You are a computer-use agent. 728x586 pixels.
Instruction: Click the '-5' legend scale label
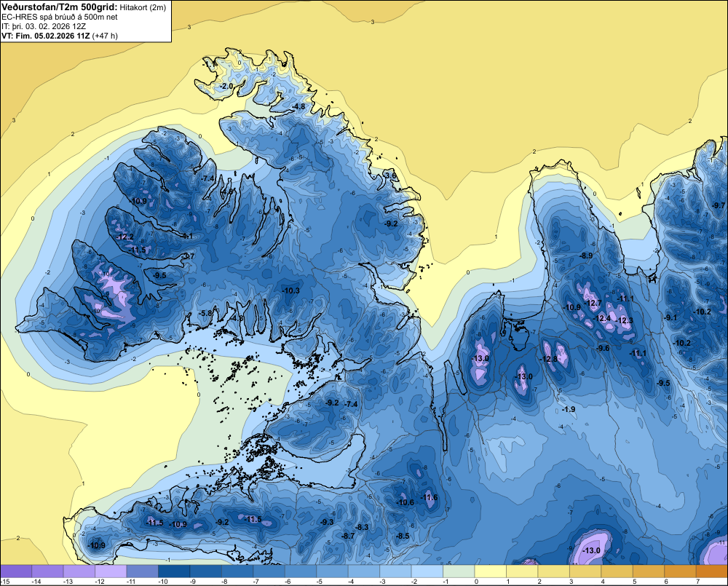point(320,582)
